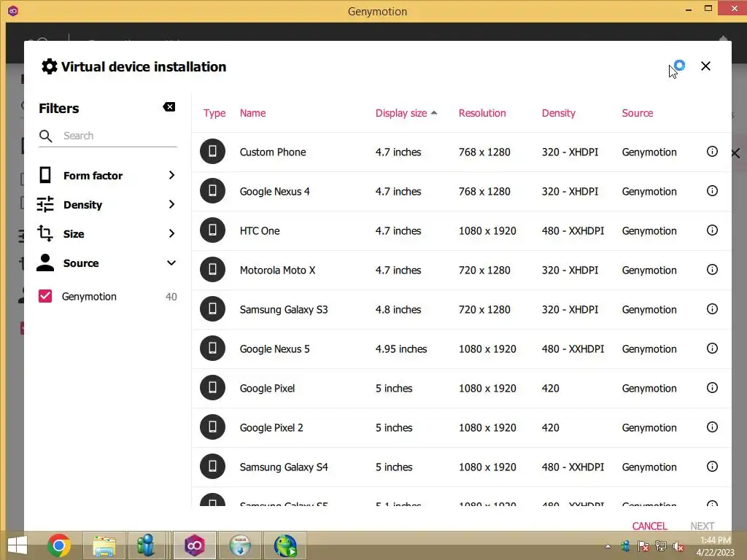This screenshot has width=747, height=560.
Task: Show HTC One device info
Action: (x=712, y=230)
